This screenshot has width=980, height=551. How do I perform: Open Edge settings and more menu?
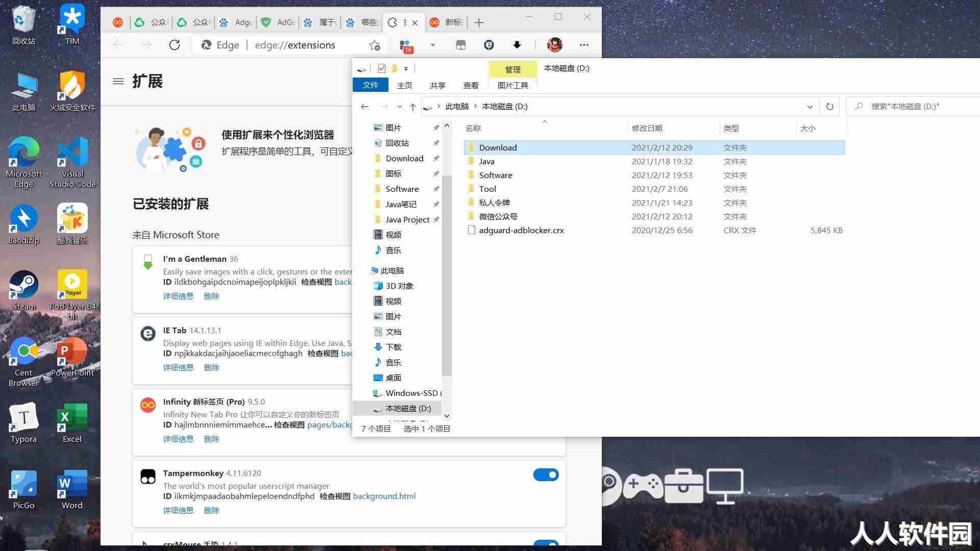point(584,45)
